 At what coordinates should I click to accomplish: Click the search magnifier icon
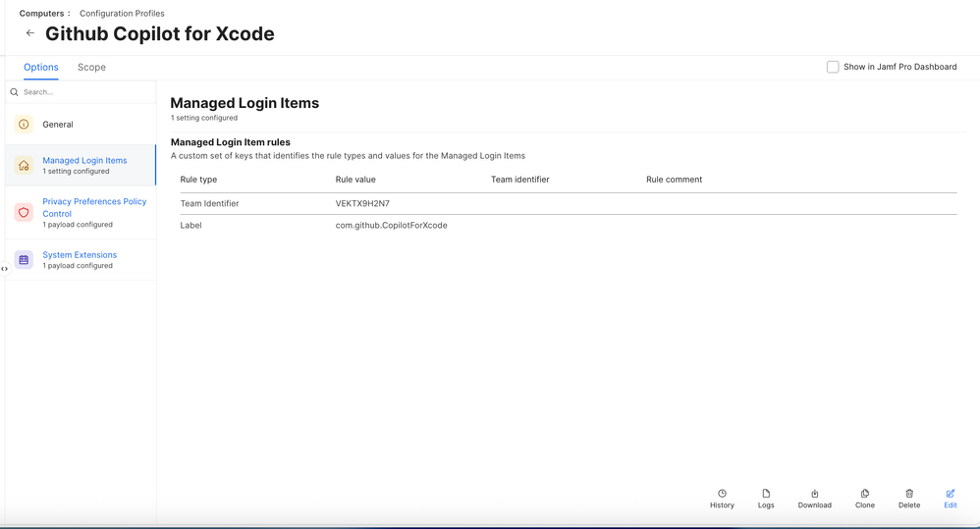(14, 92)
